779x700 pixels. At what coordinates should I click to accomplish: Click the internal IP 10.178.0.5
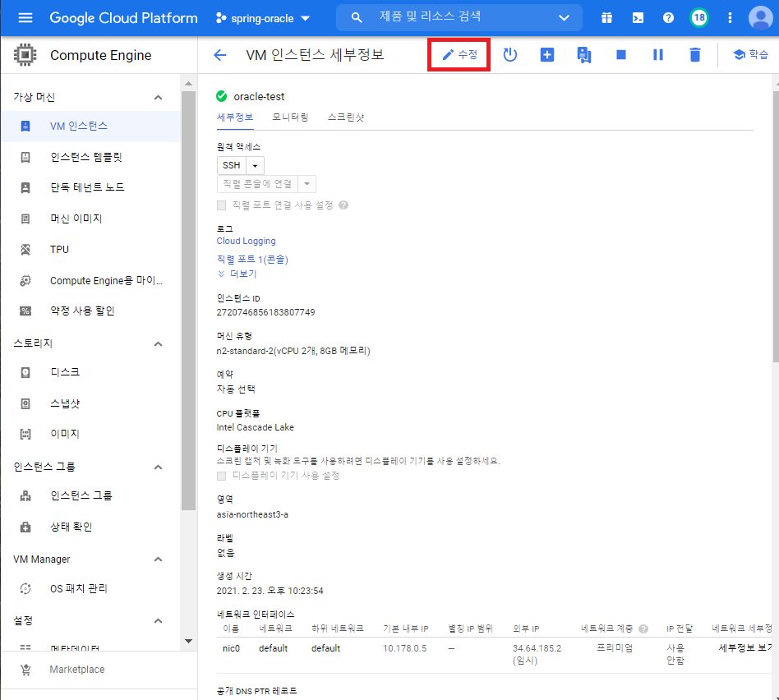404,648
